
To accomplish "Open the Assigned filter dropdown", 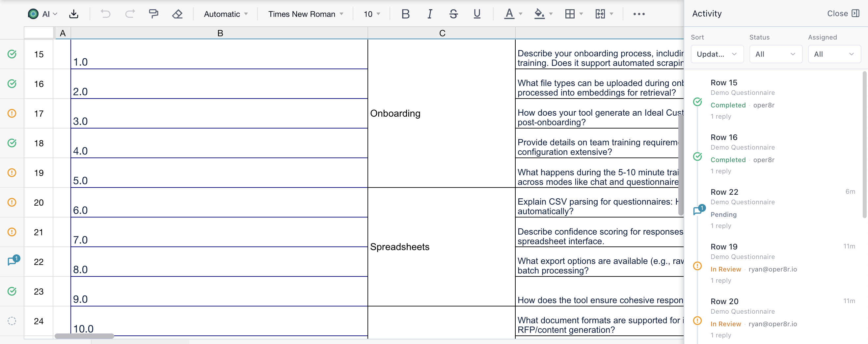I will 835,54.
